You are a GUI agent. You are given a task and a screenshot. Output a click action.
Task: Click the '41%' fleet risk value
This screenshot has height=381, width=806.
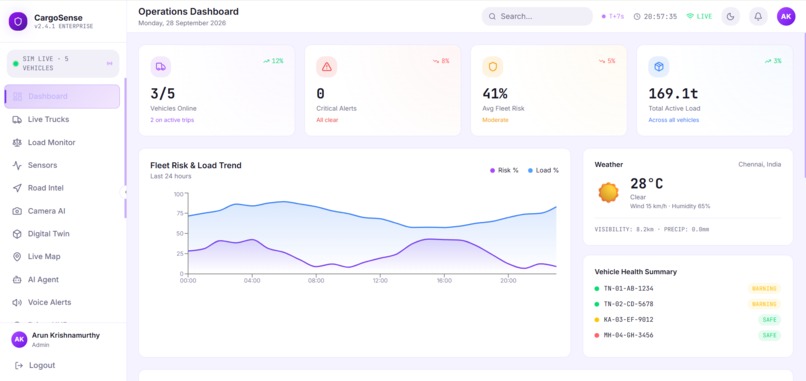click(x=495, y=94)
